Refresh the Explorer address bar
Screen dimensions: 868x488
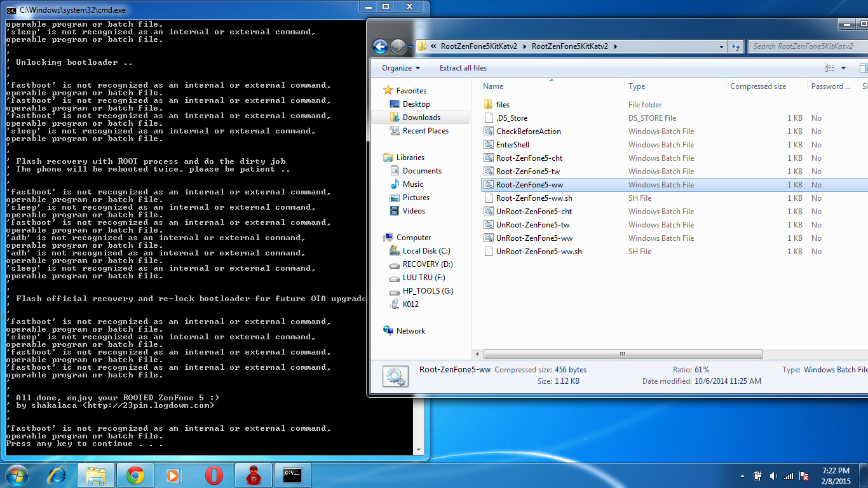736,46
